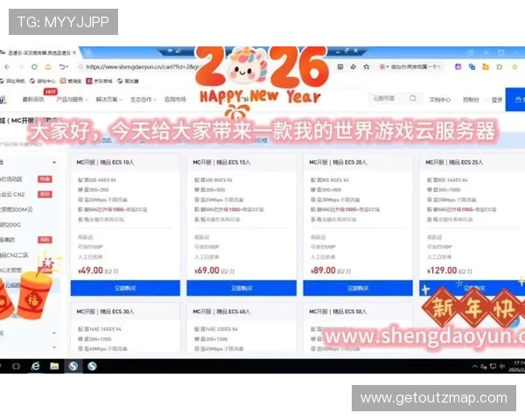Screen dimensions: 525x420
Task: Click the ¥49.00 price text
Action: [90, 270]
